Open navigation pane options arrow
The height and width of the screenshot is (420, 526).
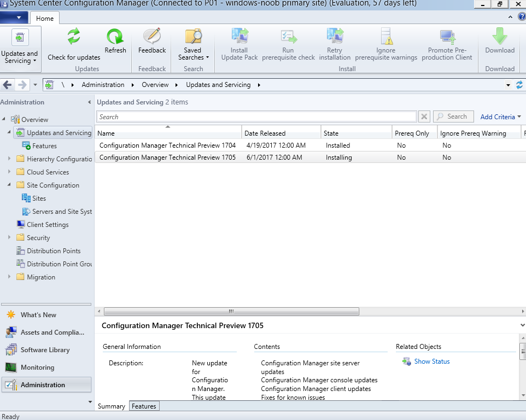90,401
